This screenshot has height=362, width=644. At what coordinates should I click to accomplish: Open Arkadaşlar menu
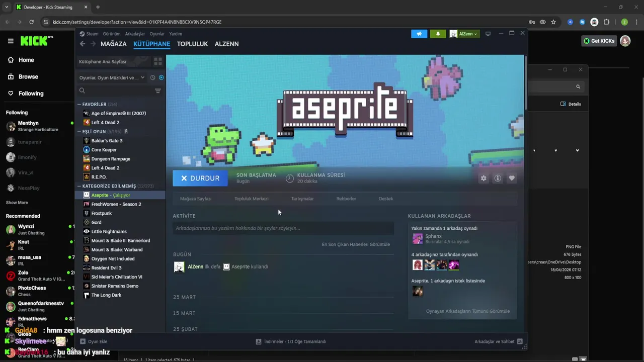[x=135, y=34]
